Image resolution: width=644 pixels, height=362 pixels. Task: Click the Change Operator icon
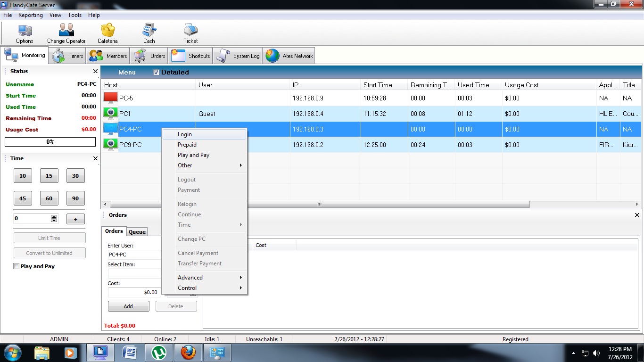(66, 33)
